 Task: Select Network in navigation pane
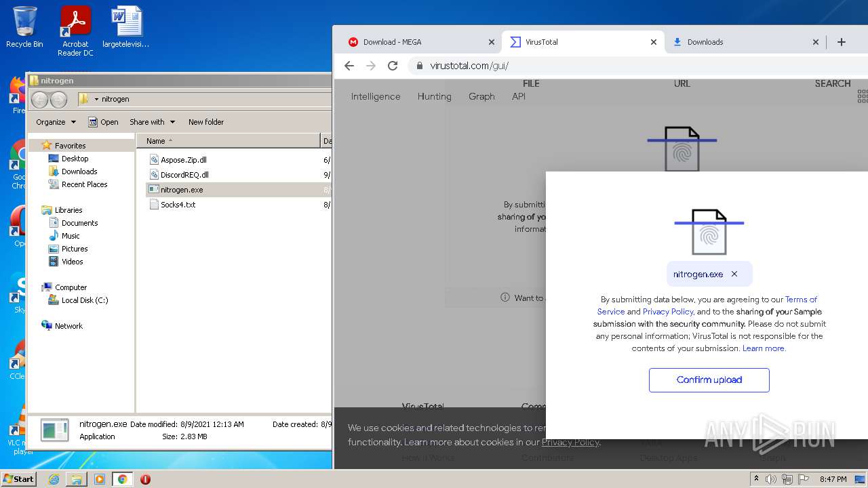point(68,326)
